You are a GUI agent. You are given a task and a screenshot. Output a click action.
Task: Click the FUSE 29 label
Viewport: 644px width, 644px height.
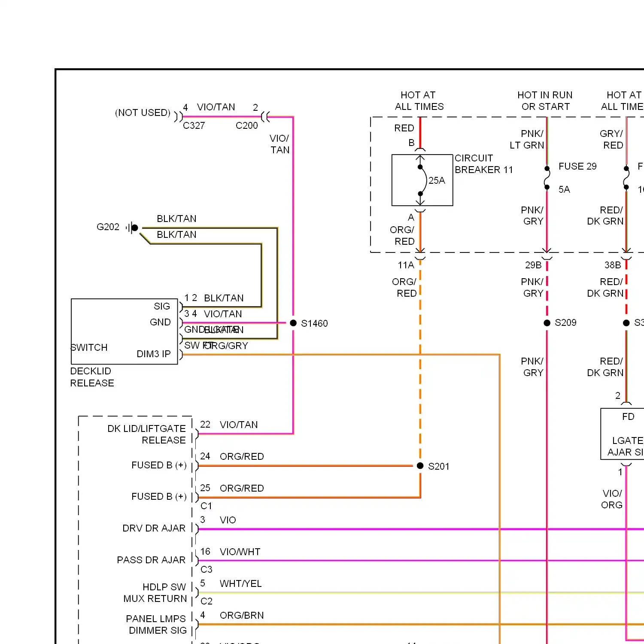pos(577,166)
